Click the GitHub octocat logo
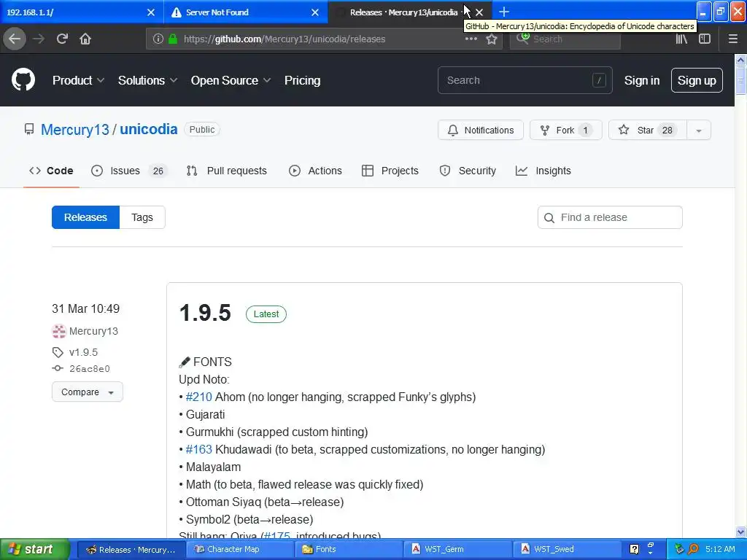747x560 pixels. pyautogui.click(x=23, y=79)
